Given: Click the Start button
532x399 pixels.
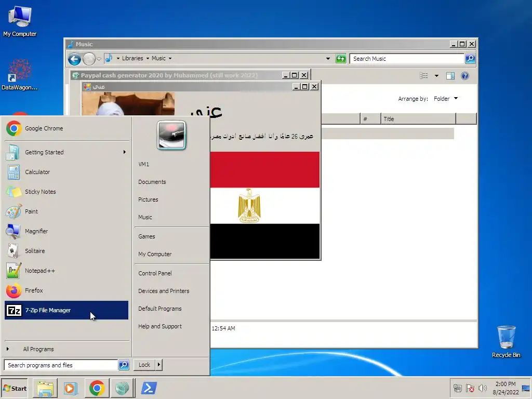Looking at the screenshot, I should coord(15,389).
